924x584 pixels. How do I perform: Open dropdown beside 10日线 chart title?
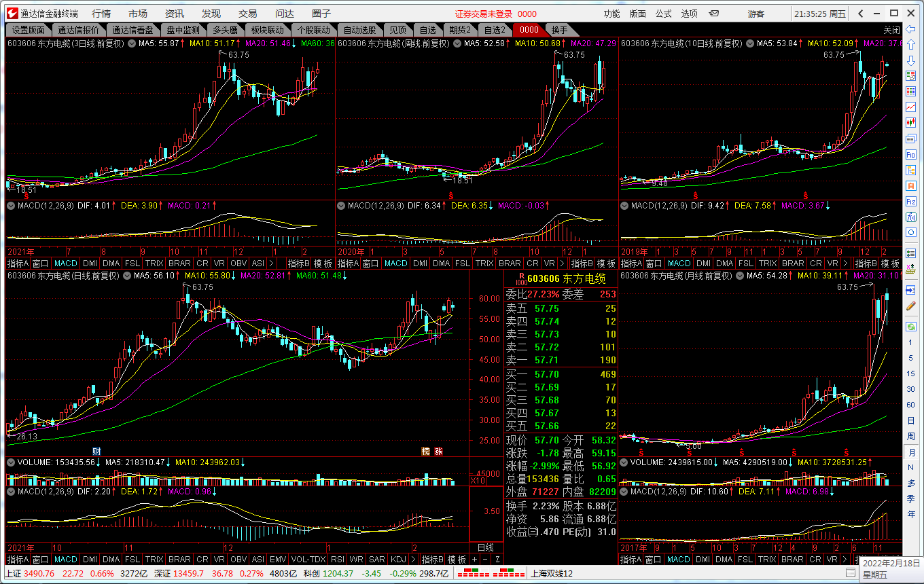pos(751,43)
